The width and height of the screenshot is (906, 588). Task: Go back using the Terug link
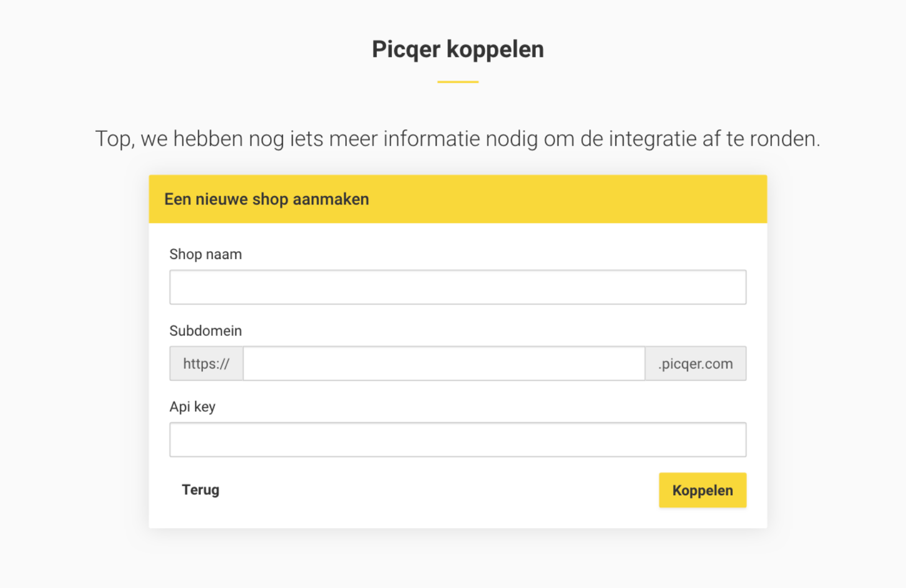click(x=201, y=490)
